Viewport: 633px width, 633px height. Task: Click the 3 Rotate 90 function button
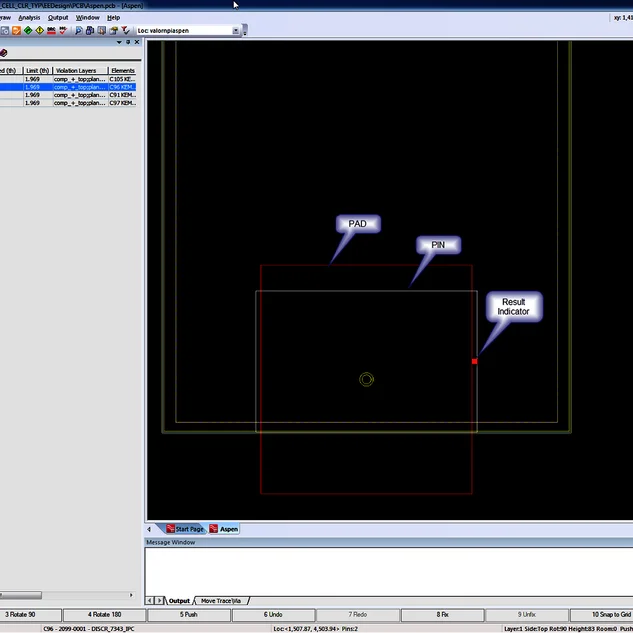click(30, 614)
